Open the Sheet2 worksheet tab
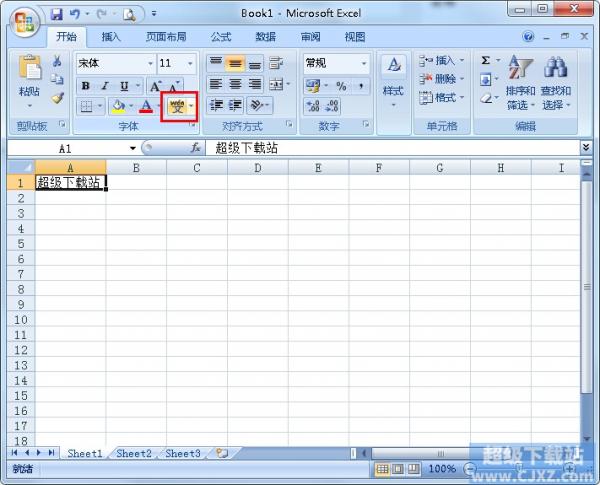The height and width of the screenshot is (485, 600). (x=134, y=453)
